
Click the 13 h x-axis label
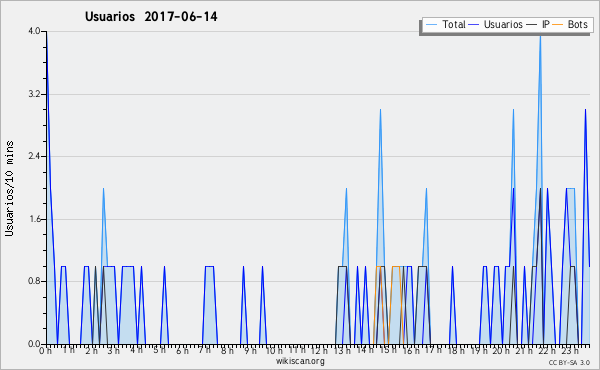(x=342, y=350)
